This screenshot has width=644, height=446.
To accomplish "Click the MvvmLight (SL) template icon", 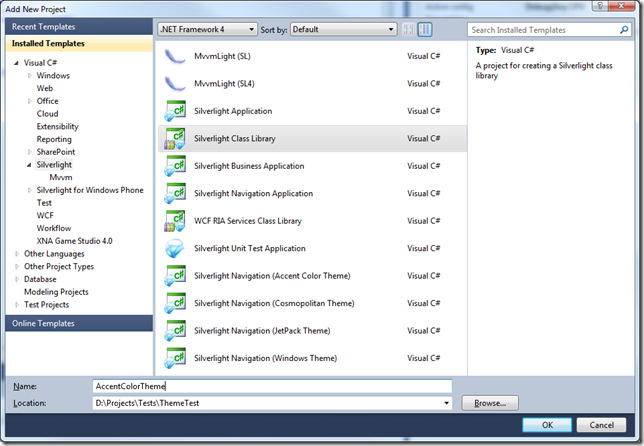I will (175, 56).
